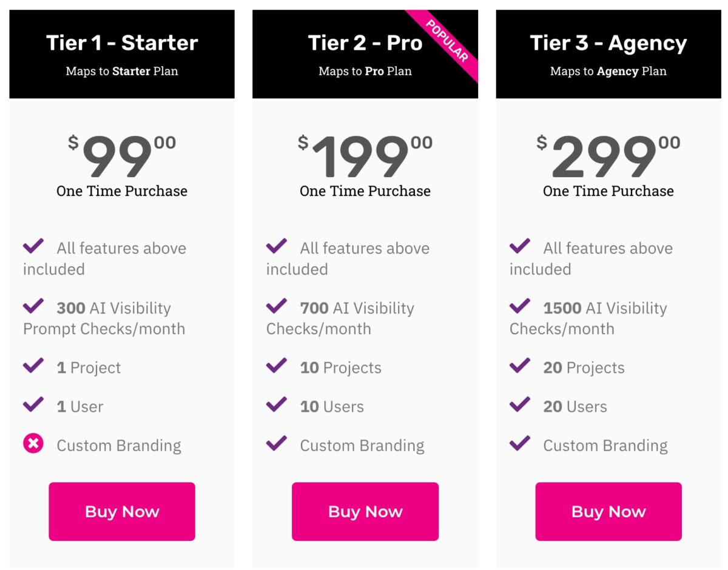
Task: Click the checkmark next to 700 AI Visibility Checks
Action: point(277,306)
